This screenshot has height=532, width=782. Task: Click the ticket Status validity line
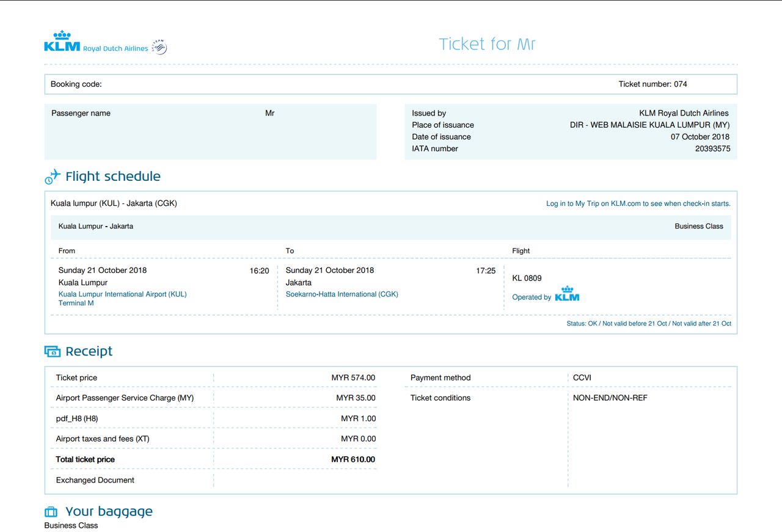(649, 323)
